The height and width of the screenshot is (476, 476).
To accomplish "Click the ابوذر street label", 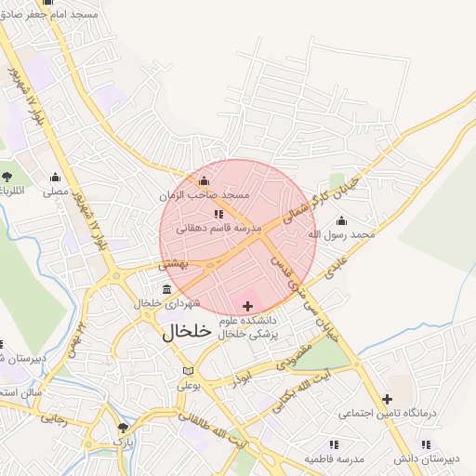I will click(242, 379).
